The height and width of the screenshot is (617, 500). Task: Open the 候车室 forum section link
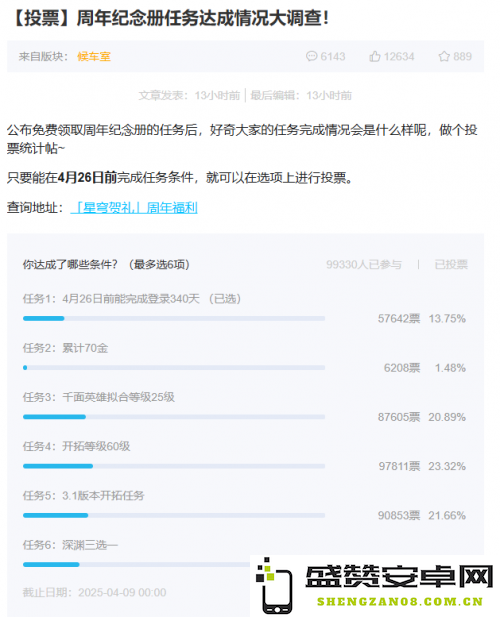[94, 57]
